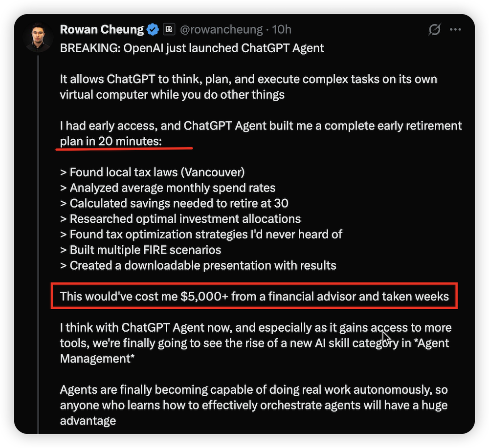Click the 'Built multiple FIRE scenarios' bullet
Screen dimensions: 489x448
pyautogui.click(x=140, y=250)
